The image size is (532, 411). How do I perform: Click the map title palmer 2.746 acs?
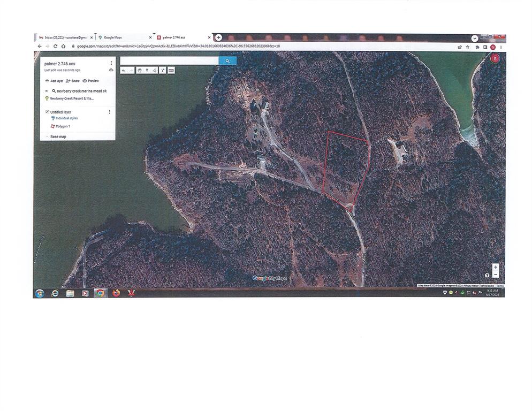click(x=60, y=64)
